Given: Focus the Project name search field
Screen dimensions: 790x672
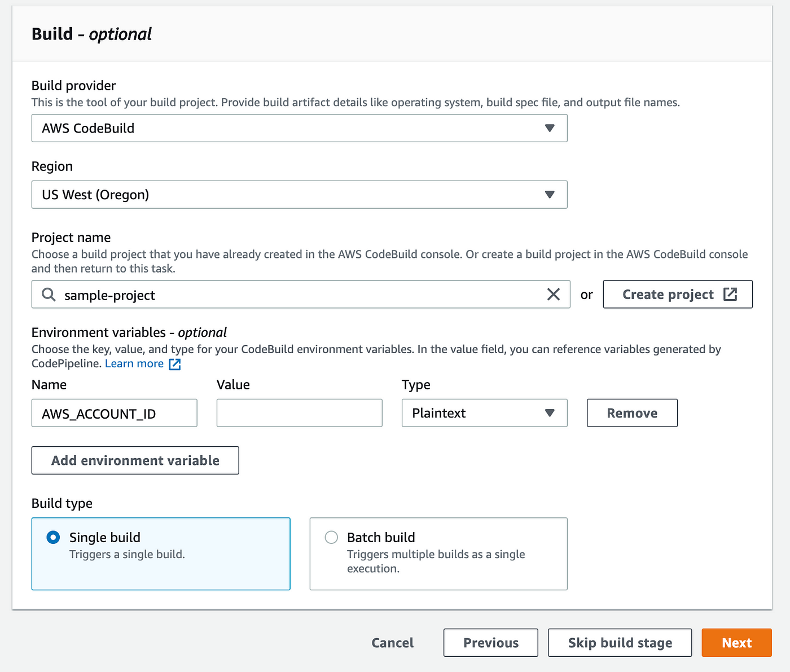Looking at the screenshot, I should point(301,295).
